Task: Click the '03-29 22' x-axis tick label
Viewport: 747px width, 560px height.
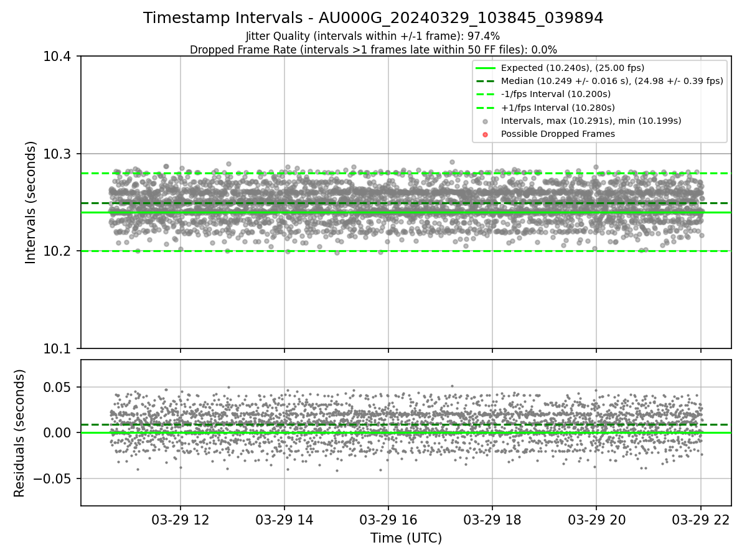Action: 701,520
